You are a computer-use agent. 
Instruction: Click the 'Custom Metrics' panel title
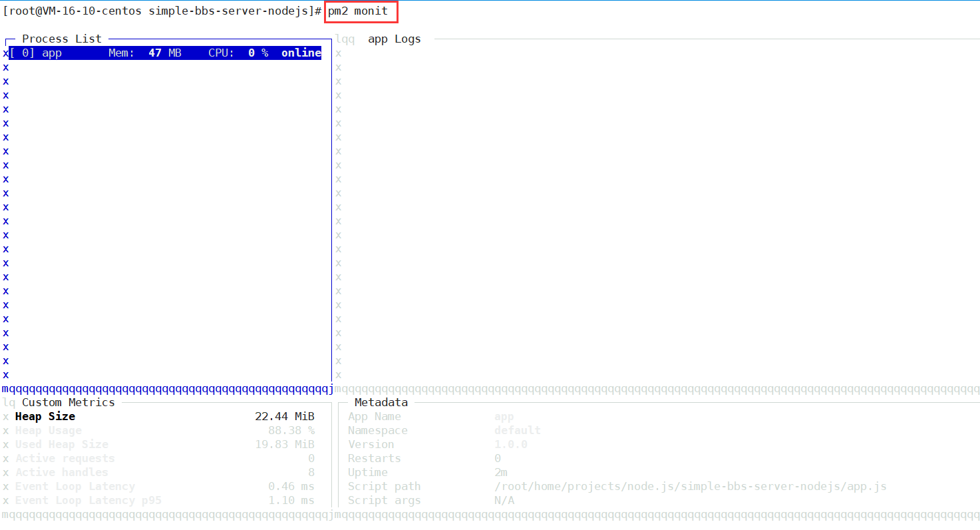[x=69, y=402]
